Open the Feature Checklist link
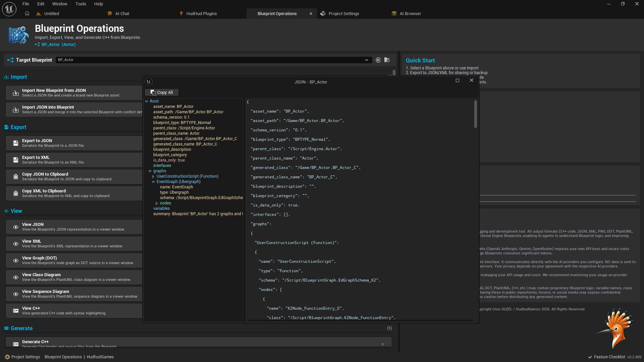Image resolution: width=644 pixels, height=362 pixels. (x=609, y=357)
